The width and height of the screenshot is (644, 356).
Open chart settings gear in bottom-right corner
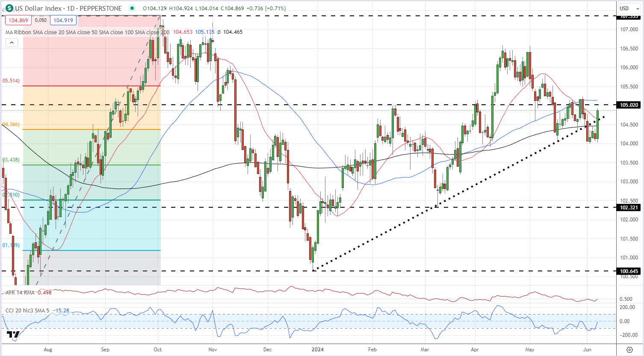coord(630,349)
